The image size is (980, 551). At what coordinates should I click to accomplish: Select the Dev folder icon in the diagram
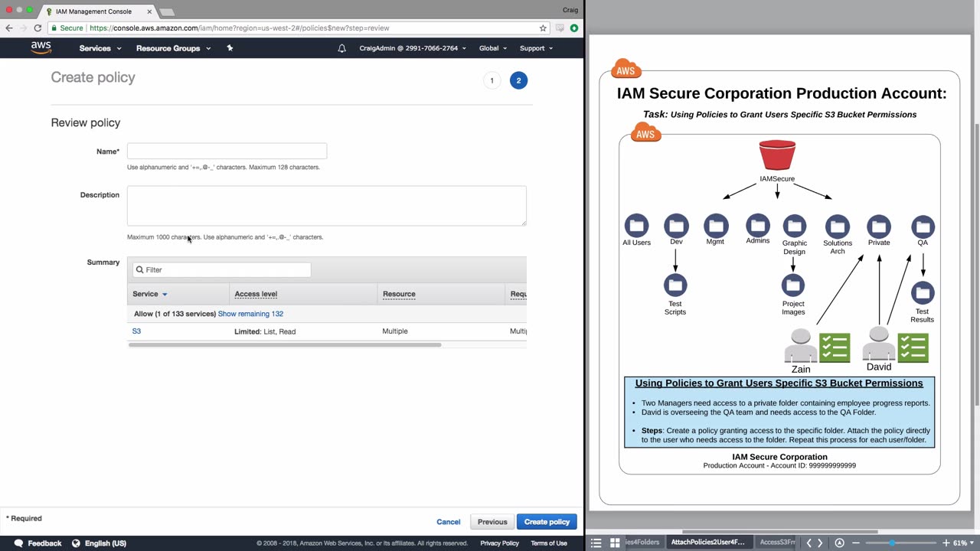(676, 227)
